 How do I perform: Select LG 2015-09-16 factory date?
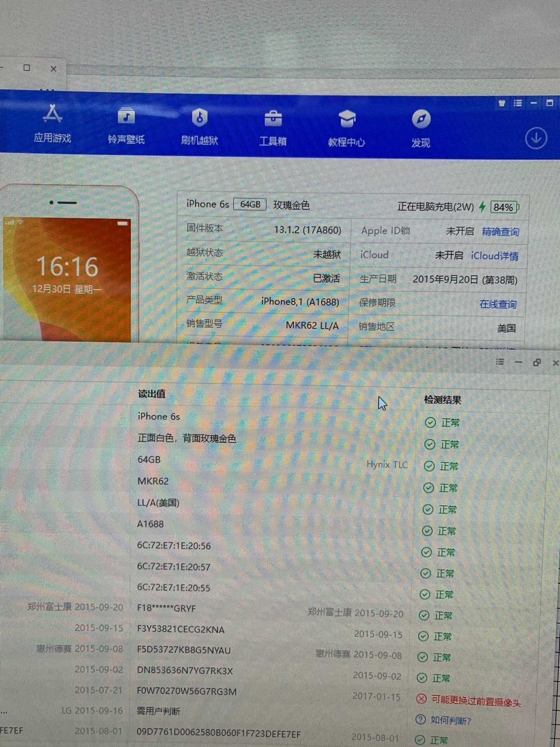tap(92, 710)
